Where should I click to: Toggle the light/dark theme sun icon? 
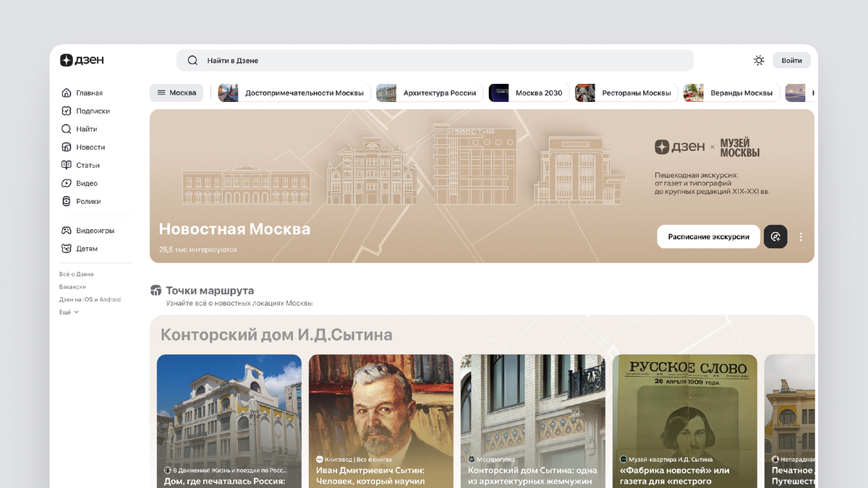[x=759, y=60]
